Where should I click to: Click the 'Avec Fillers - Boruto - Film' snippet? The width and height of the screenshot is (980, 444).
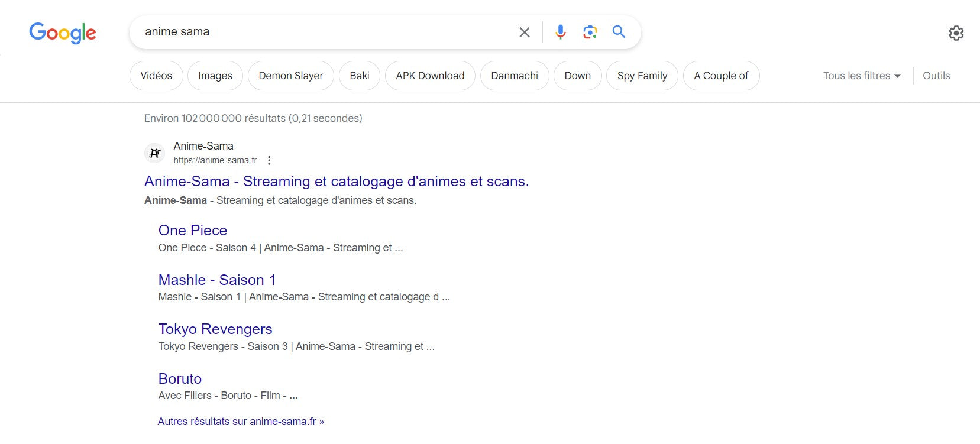(228, 396)
